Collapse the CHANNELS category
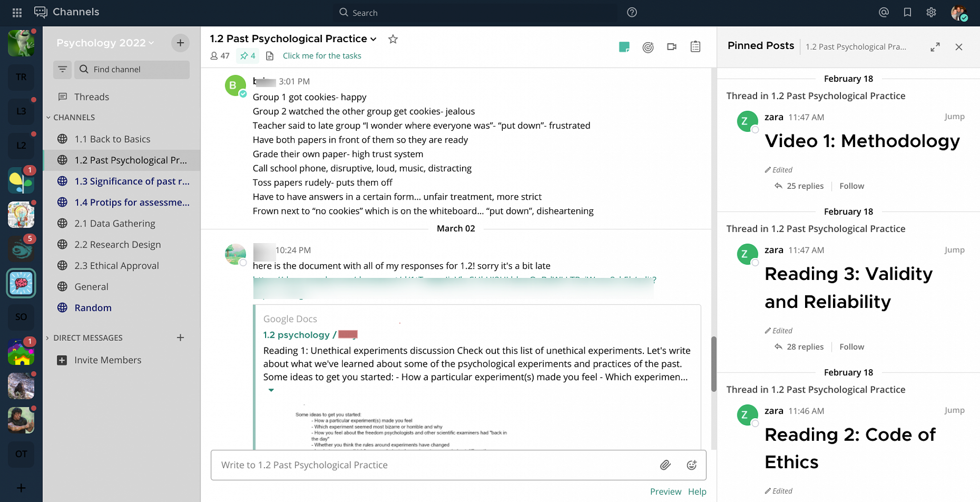The width and height of the screenshot is (980, 502). tap(49, 118)
